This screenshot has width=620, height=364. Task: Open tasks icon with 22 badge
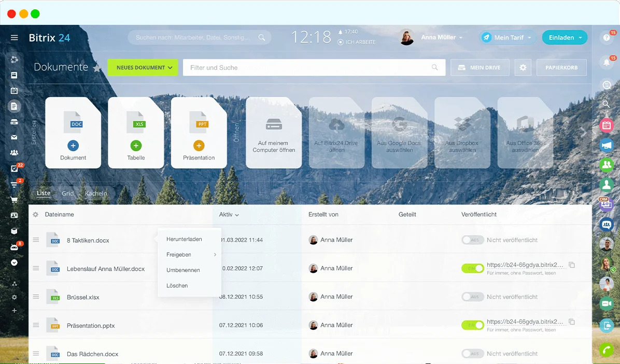[x=14, y=169]
